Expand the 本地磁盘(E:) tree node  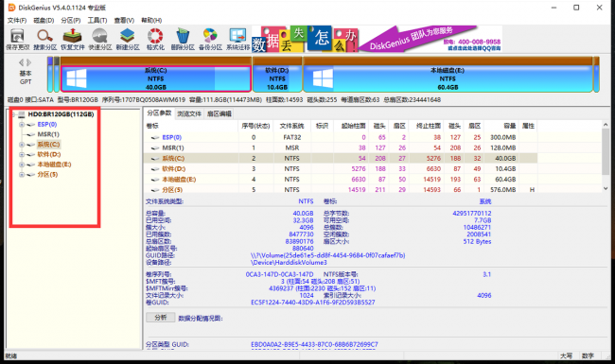click(22, 165)
